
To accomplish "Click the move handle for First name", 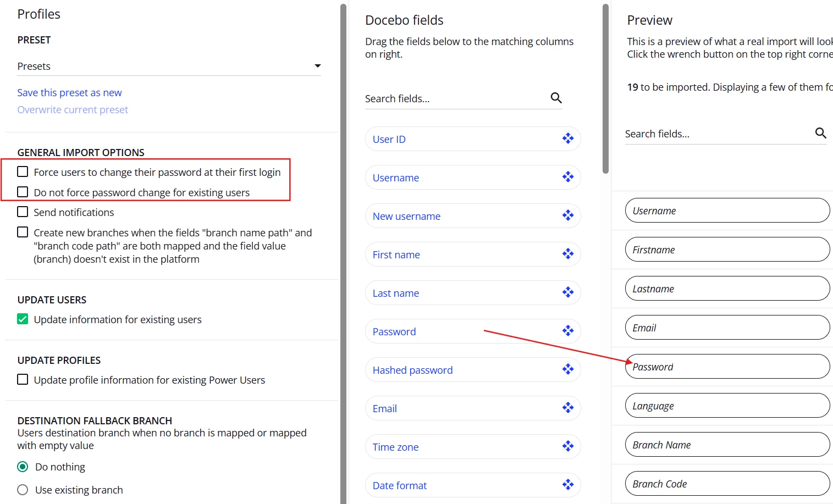I will coord(568,254).
